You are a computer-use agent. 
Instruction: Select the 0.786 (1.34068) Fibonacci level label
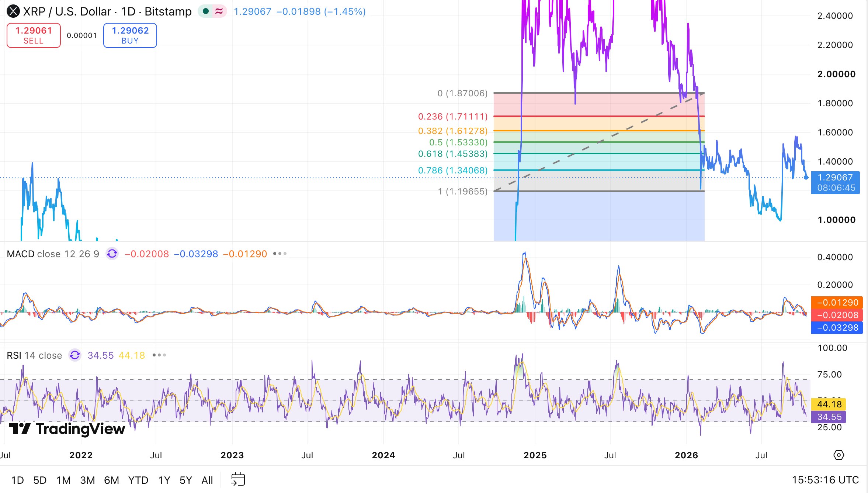pos(453,170)
